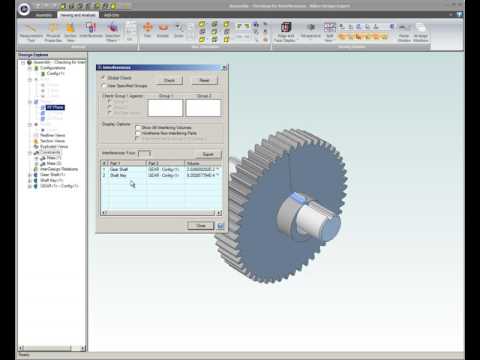Select the Pan view tool
Screen dimensions: 480x360
147,30
